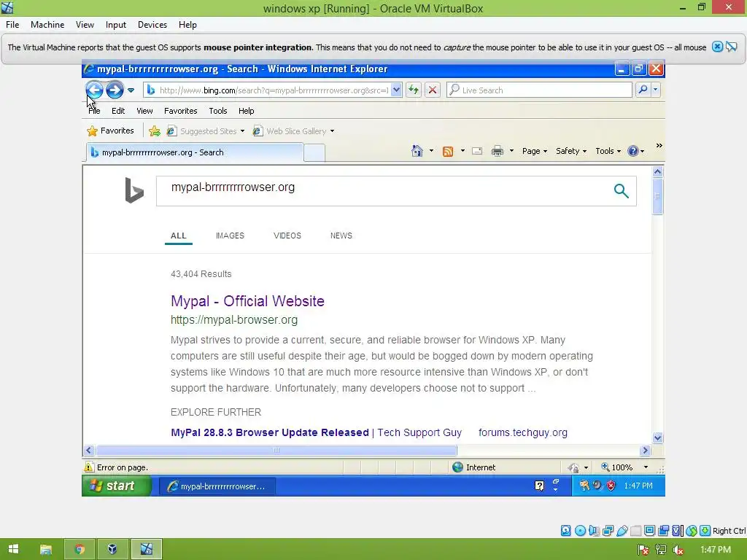Click the orange RSS feeds icon
This screenshot has height=560, width=747.
(448, 152)
